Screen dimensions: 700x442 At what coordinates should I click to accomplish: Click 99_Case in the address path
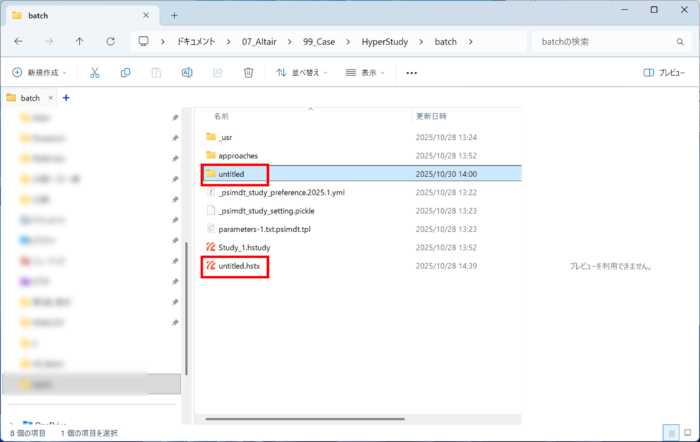318,41
